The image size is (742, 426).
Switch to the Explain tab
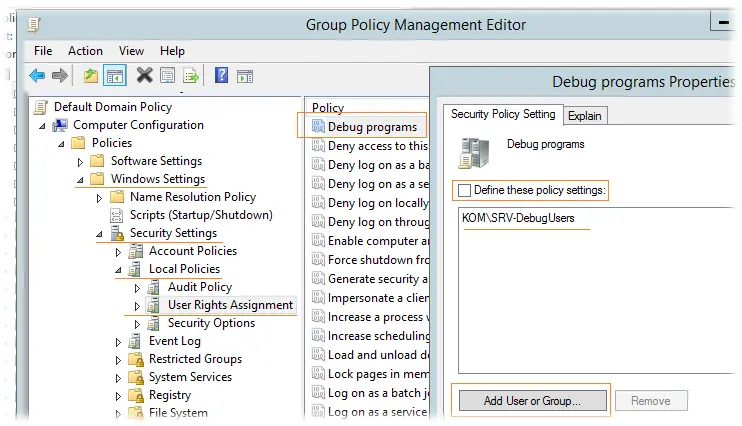pos(585,116)
